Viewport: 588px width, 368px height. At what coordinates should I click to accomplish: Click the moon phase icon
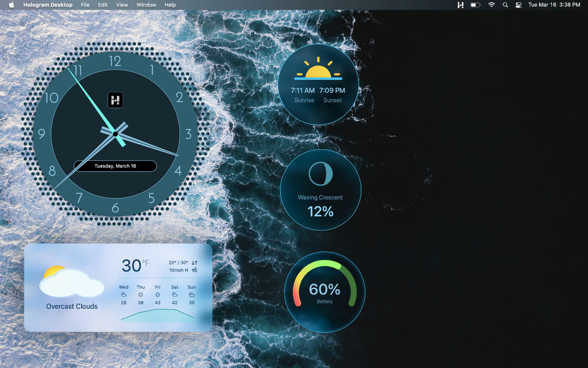pos(320,174)
